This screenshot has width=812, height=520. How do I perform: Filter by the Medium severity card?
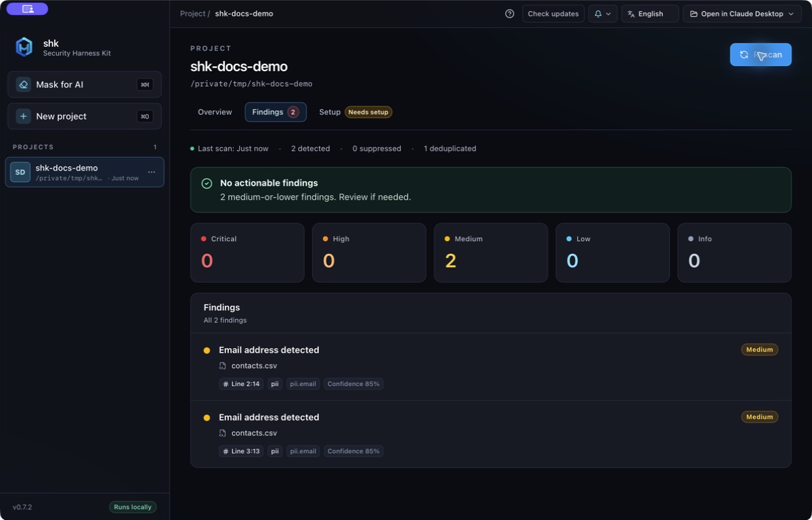pos(490,253)
